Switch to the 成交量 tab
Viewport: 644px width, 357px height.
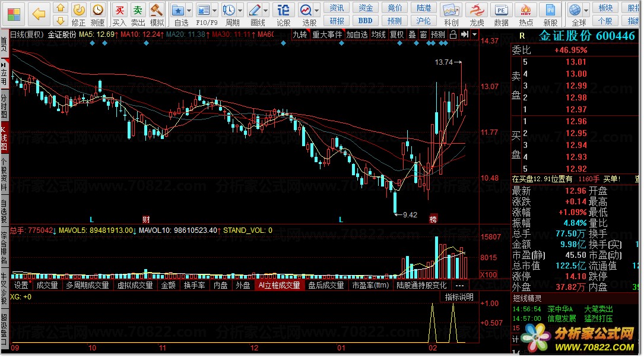[x=47, y=285]
